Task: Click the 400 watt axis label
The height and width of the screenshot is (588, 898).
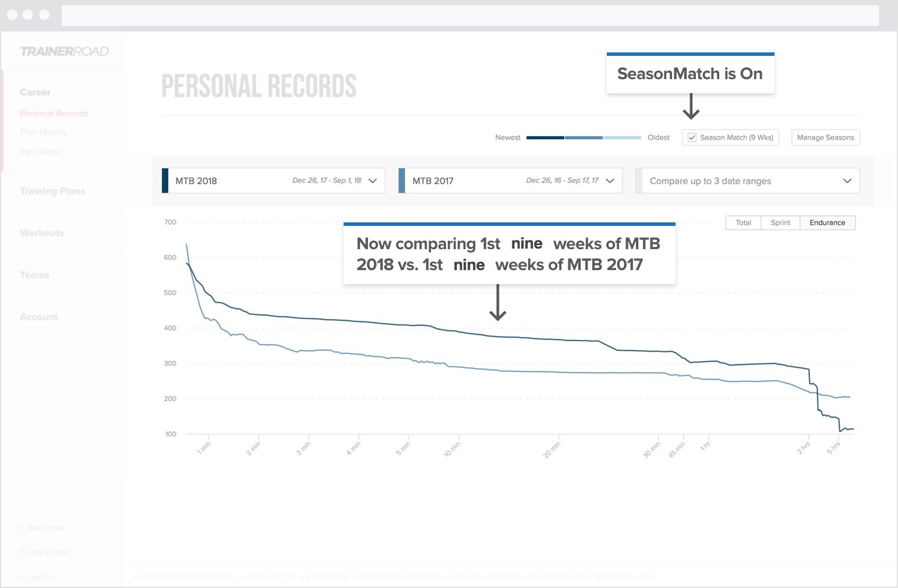Action: 170,328
